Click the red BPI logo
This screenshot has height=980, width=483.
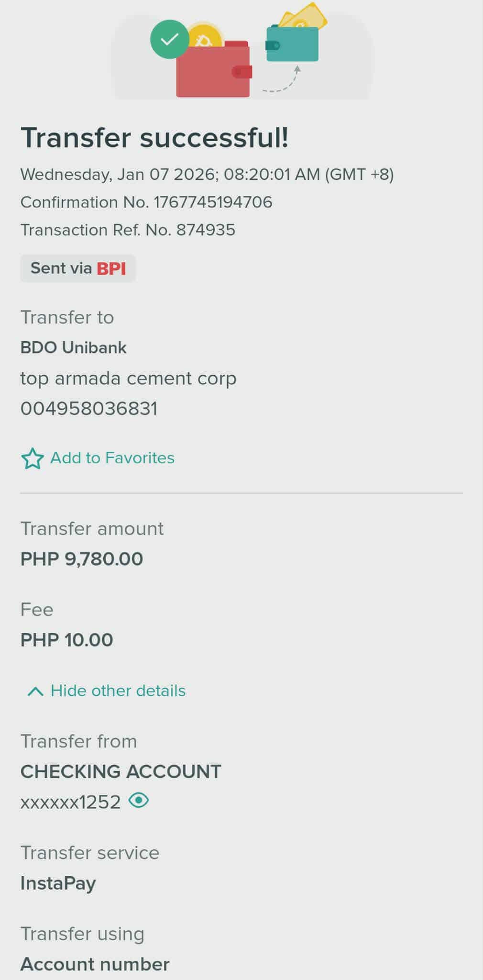pos(111,269)
